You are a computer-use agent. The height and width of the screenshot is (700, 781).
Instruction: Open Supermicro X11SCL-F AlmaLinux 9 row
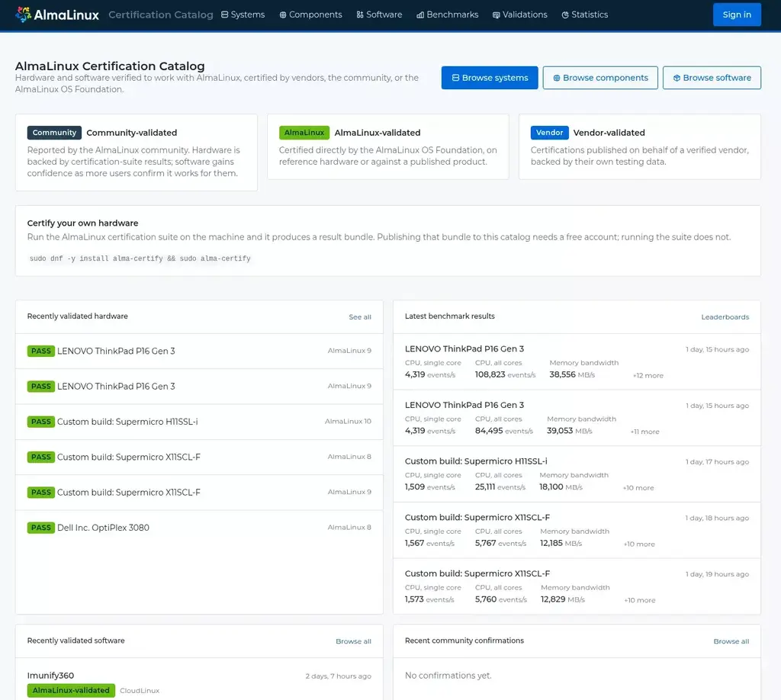[199, 493]
